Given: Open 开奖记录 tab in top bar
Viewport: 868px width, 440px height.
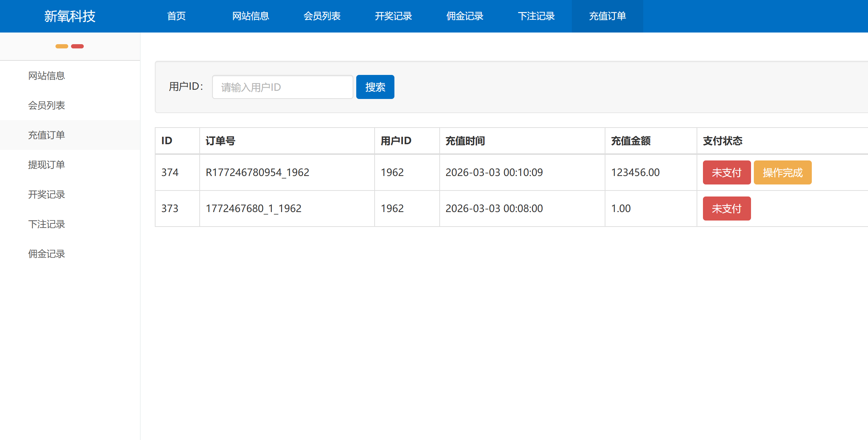Looking at the screenshot, I should tap(393, 16).
